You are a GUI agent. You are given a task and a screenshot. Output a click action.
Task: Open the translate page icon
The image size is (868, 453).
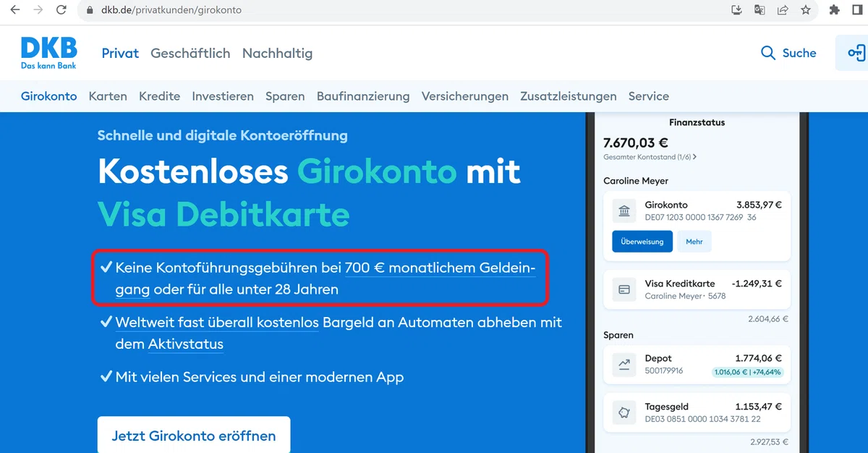click(759, 10)
